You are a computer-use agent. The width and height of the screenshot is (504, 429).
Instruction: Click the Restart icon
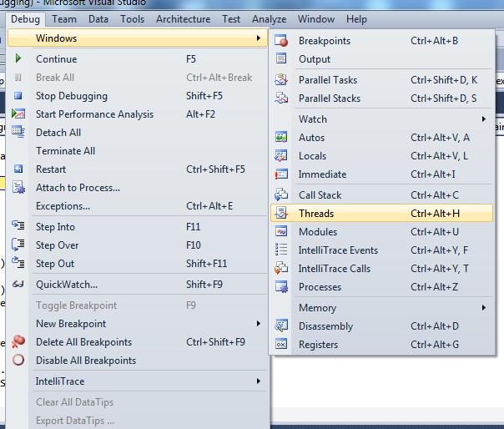tap(18, 169)
